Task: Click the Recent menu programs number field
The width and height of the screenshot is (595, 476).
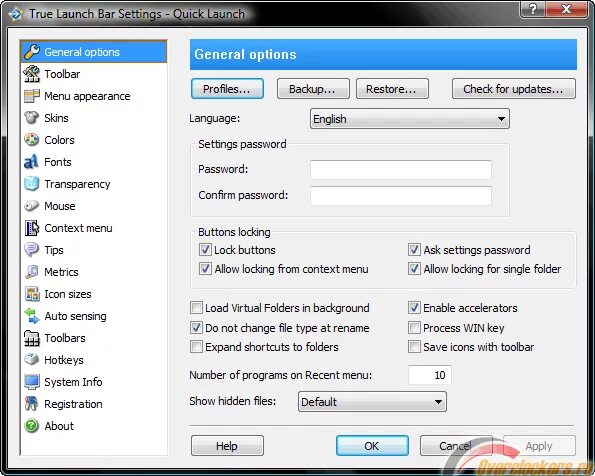Action: tap(430, 375)
